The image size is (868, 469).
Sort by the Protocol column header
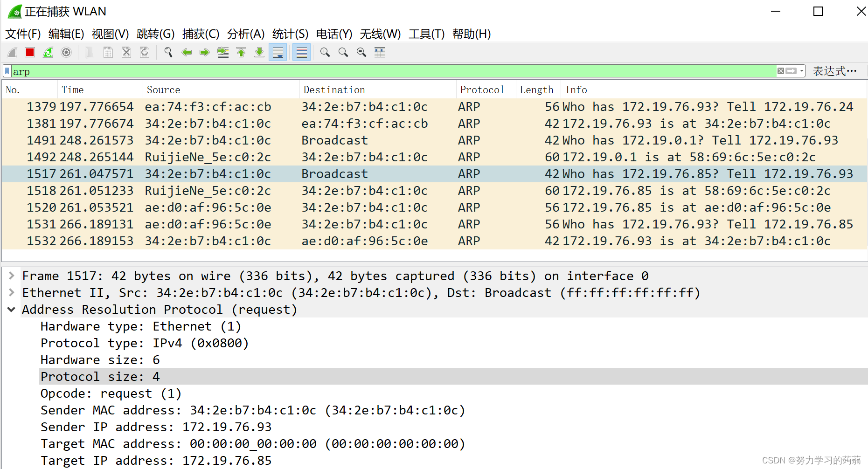coord(486,90)
